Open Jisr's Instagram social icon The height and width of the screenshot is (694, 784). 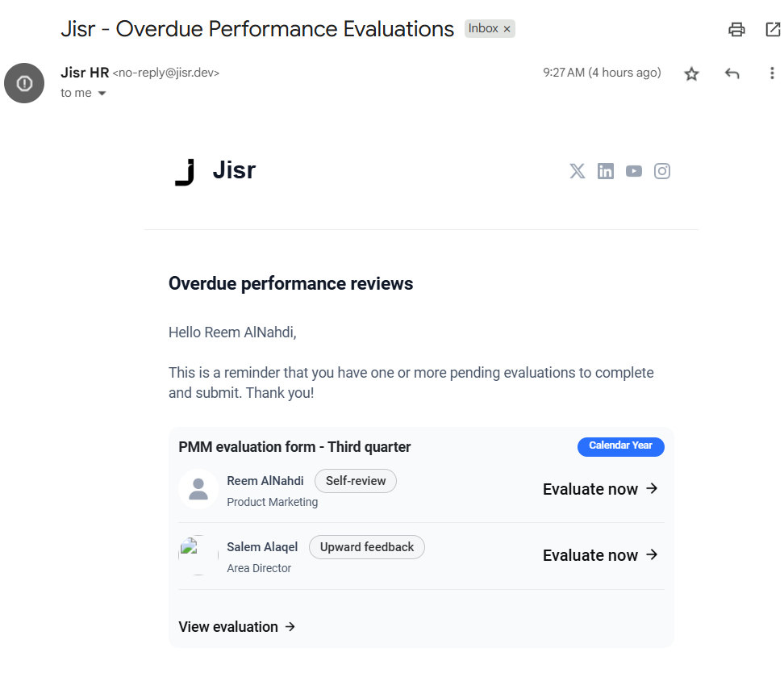point(662,171)
